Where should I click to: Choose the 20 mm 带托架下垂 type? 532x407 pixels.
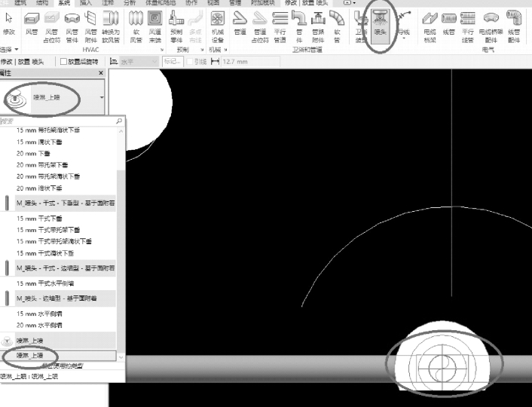(42, 165)
